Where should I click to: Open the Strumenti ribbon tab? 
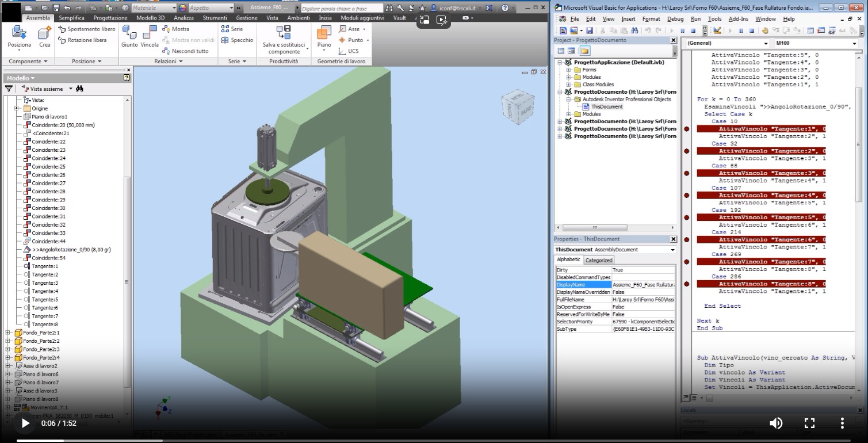[x=215, y=18]
